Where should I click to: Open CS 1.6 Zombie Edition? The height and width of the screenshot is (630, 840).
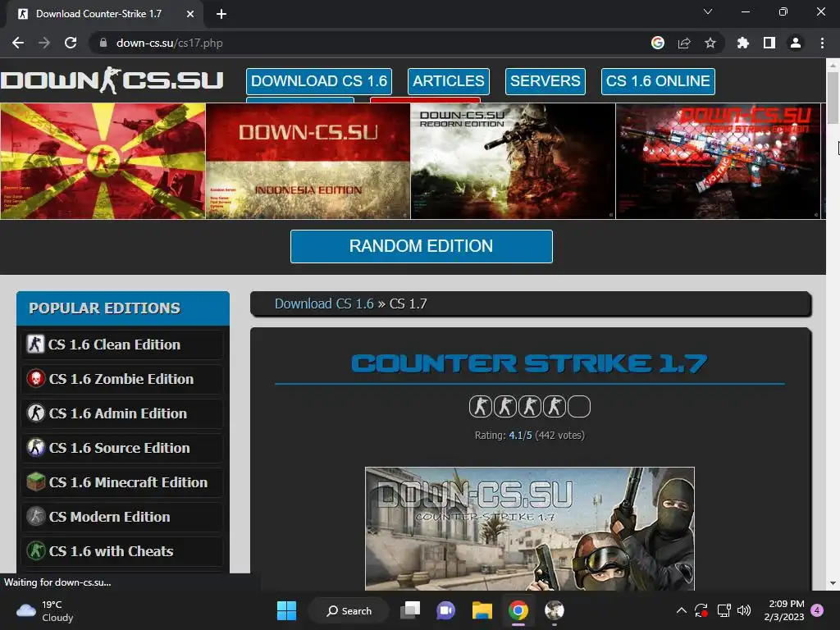coord(122,379)
